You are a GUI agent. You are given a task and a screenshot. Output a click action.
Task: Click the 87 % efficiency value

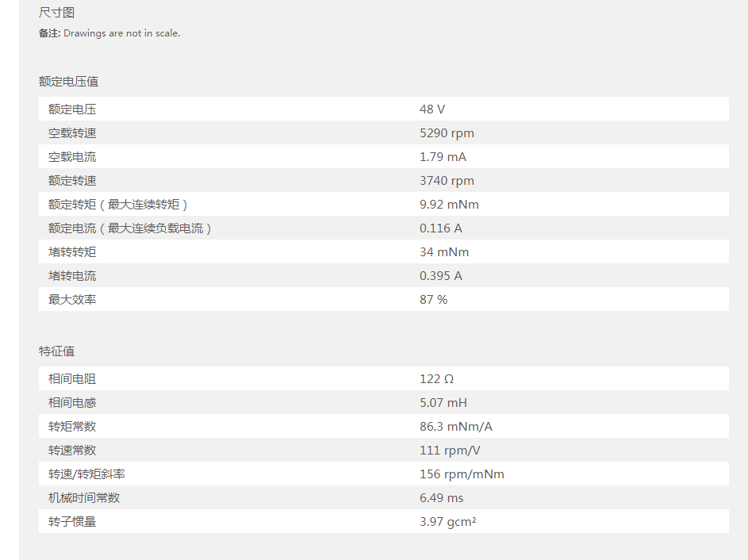pos(433,300)
